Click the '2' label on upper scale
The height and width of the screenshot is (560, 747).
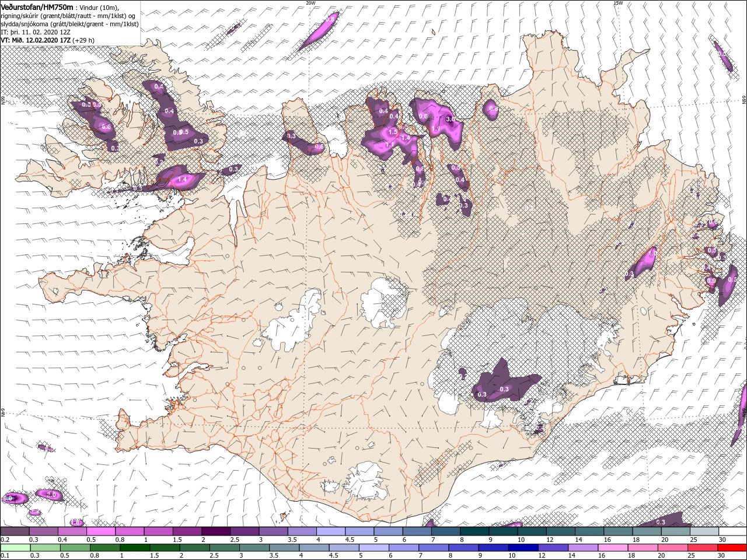point(204,540)
